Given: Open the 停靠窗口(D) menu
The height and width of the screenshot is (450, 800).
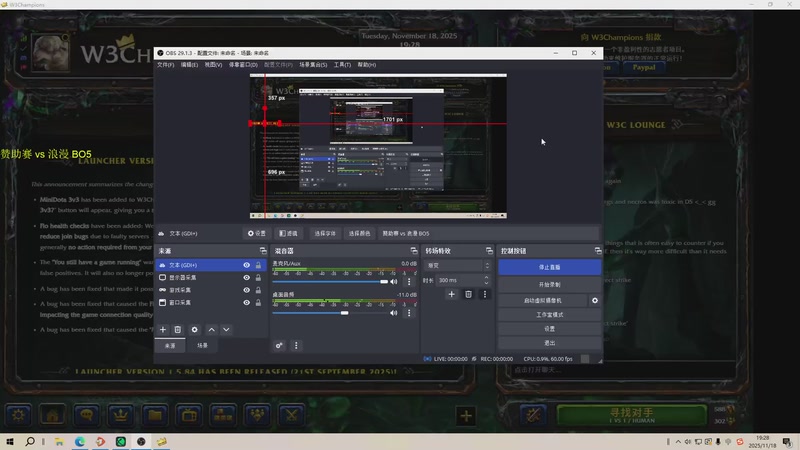Looking at the screenshot, I should click(x=243, y=65).
